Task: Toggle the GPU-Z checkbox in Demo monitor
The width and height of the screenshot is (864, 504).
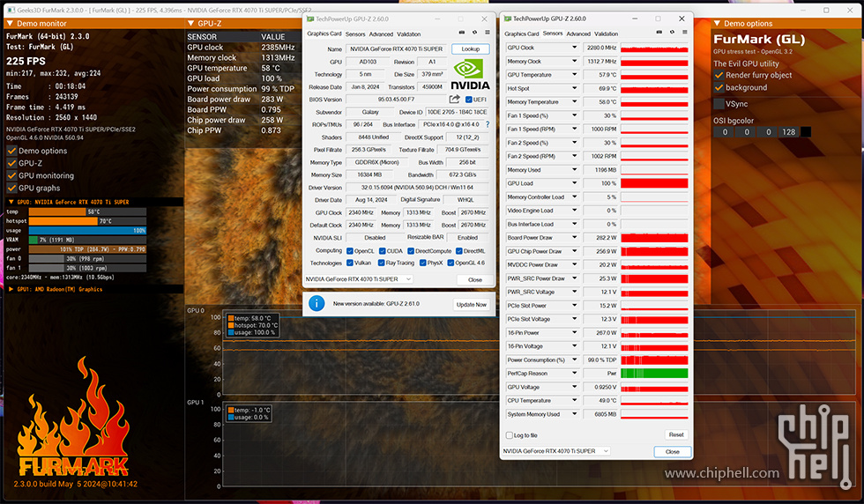Action: click(11, 163)
